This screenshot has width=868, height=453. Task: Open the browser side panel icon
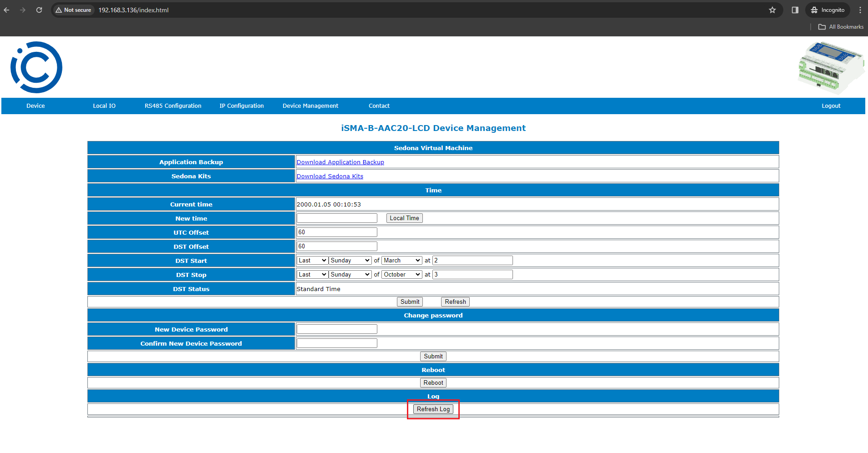pos(795,10)
